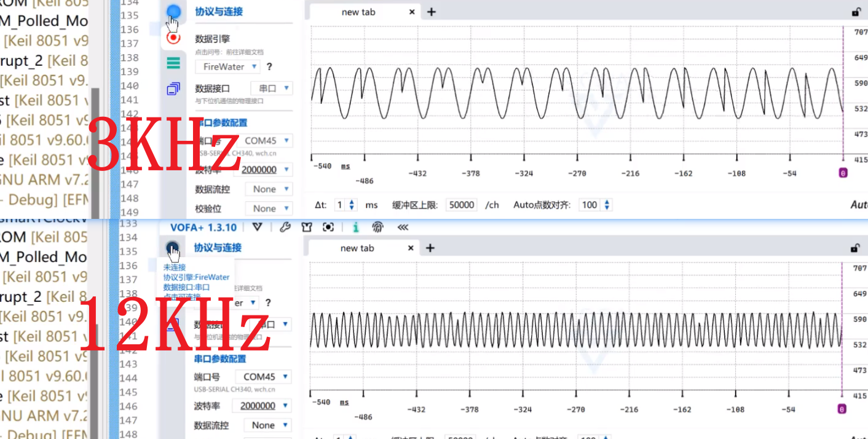
Task: Toggle the lock icon in 3KHz window
Action: (x=856, y=12)
